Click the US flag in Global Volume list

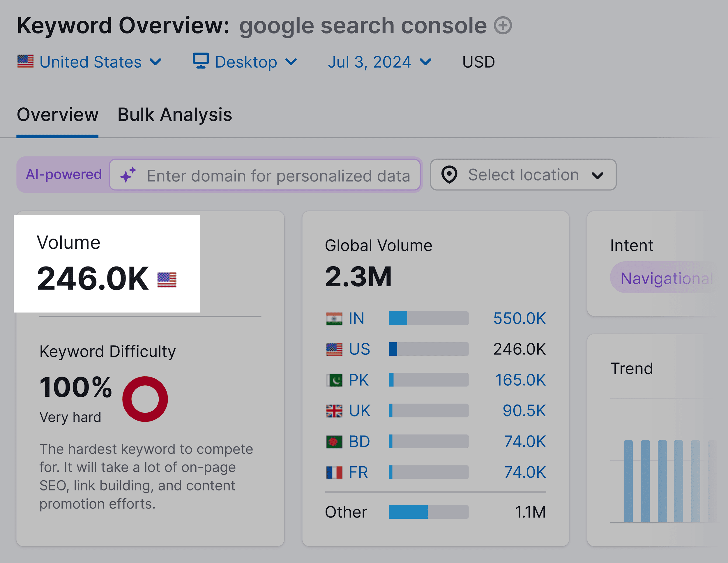point(334,349)
